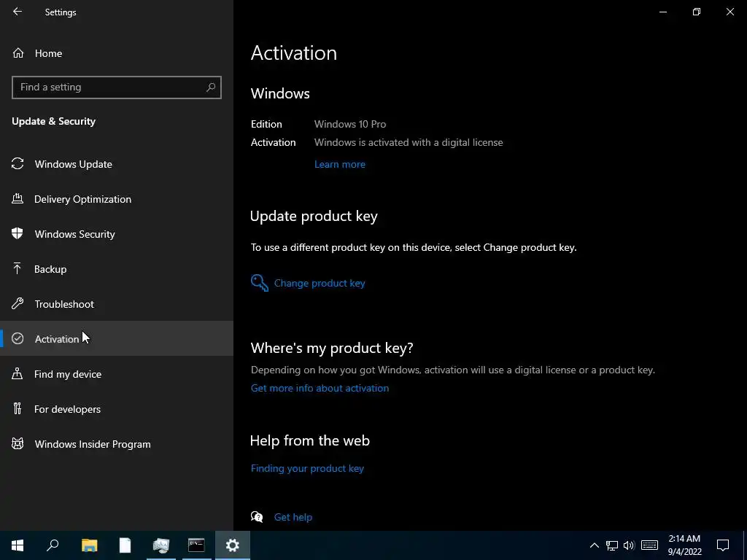
Task: Click the Windows Insider Program cat icon
Action: (18, 444)
